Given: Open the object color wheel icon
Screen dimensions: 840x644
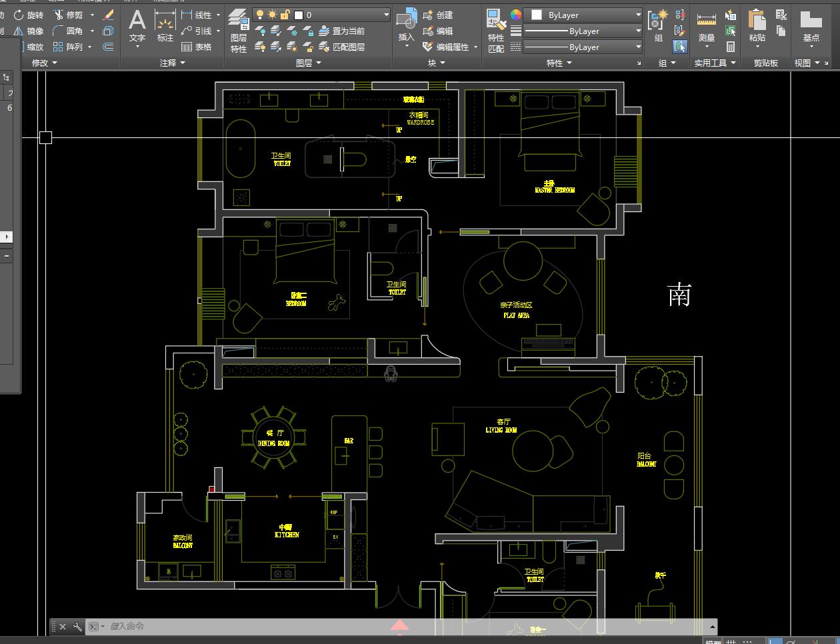Looking at the screenshot, I should (x=515, y=15).
